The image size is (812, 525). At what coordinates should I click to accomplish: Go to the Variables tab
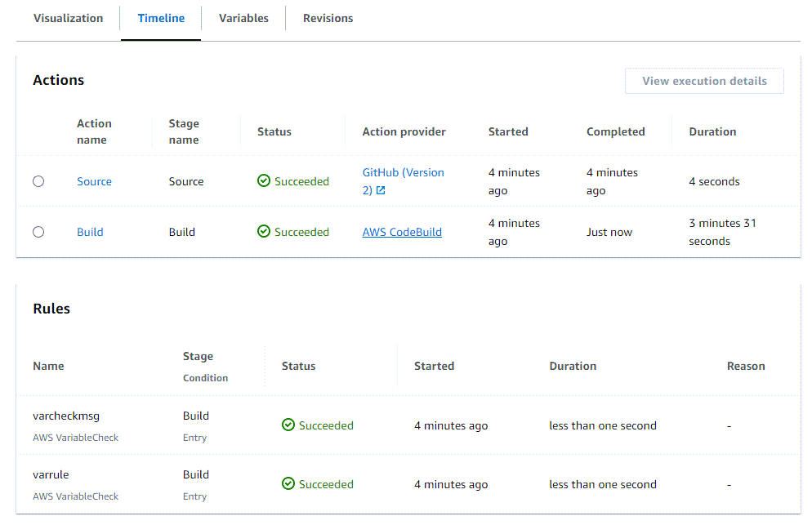click(243, 18)
